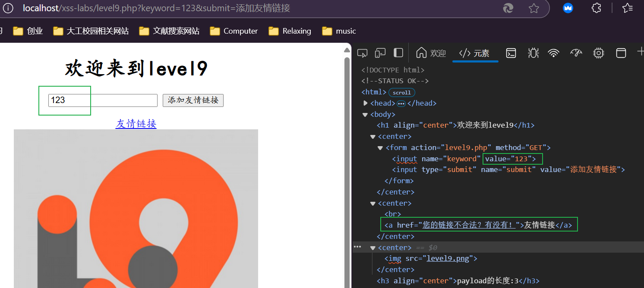This screenshot has height=288, width=644.
Task: Expand the head element in DOM tree
Action: (x=366, y=103)
